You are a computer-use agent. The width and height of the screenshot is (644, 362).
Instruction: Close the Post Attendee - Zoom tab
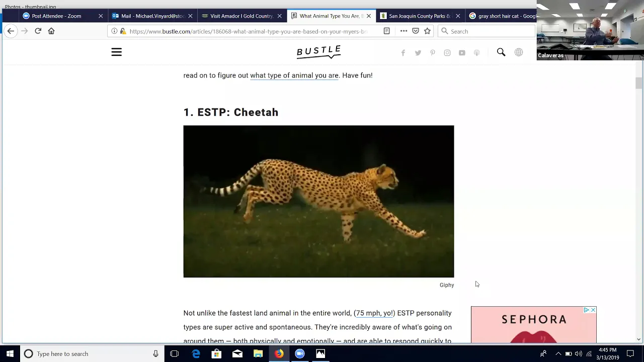click(x=101, y=16)
